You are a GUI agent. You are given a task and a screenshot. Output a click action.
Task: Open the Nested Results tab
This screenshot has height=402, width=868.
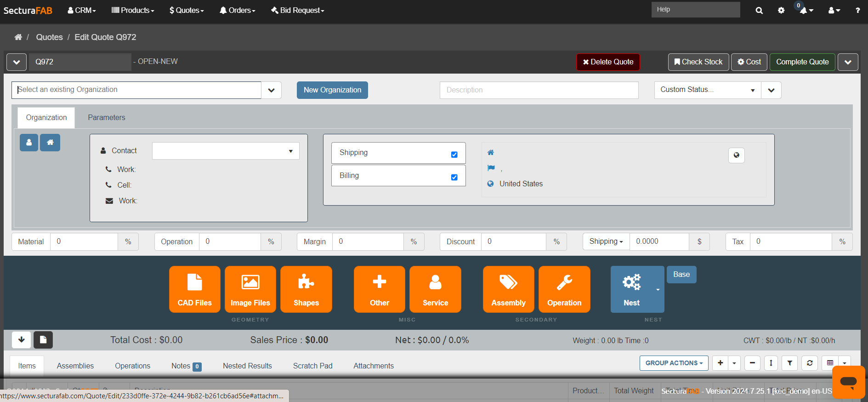pyautogui.click(x=247, y=366)
